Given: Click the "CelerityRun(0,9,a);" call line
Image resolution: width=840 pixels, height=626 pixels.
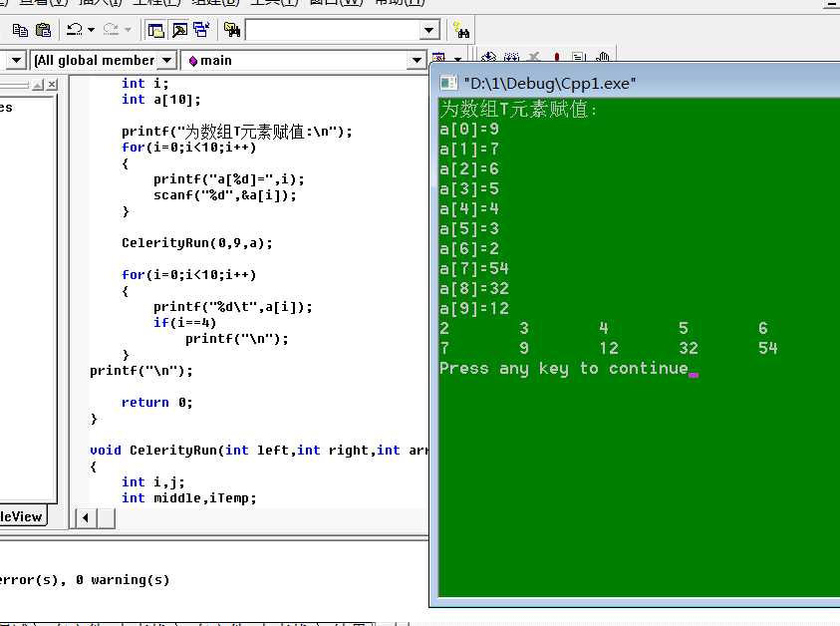Looking at the screenshot, I should pyautogui.click(x=197, y=243).
